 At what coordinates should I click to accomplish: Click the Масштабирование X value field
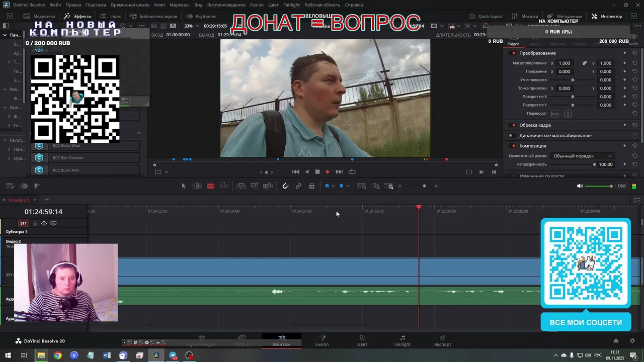[565, 63]
